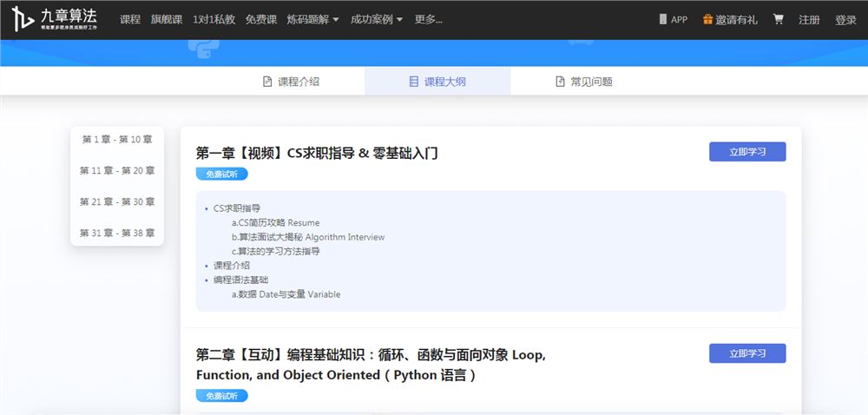Click c.算法的学习方法指导 line

coord(276,251)
